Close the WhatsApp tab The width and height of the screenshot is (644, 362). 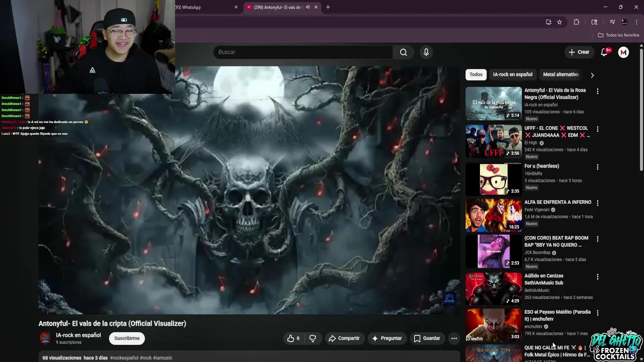click(x=236, y=7)
